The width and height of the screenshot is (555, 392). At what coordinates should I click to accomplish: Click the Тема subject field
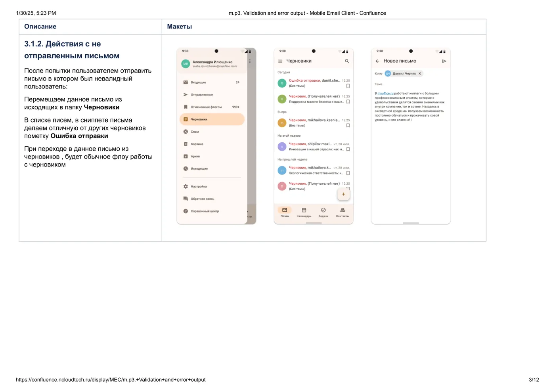411,84
